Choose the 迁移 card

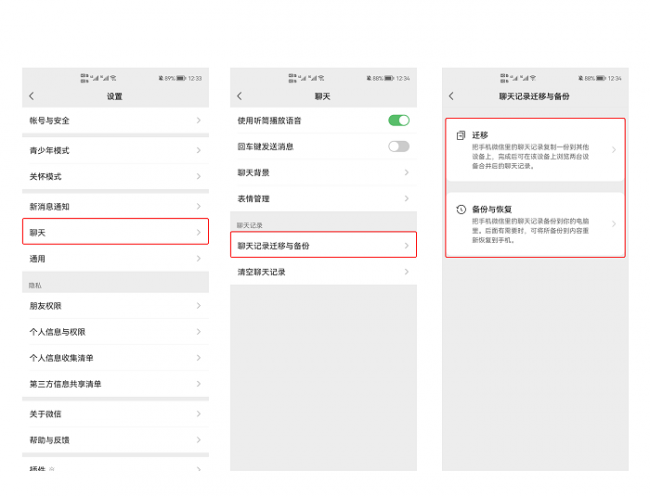[x=535, y=150]
